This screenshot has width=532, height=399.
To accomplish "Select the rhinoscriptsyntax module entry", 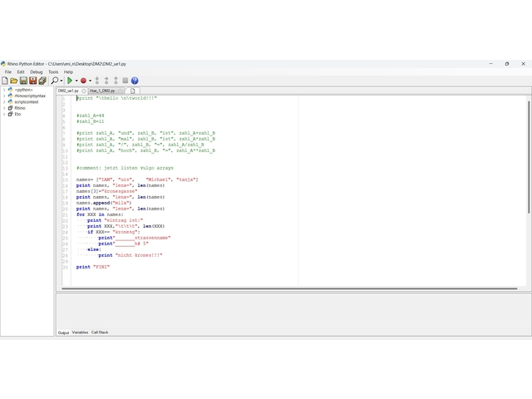I will (30, 96).
